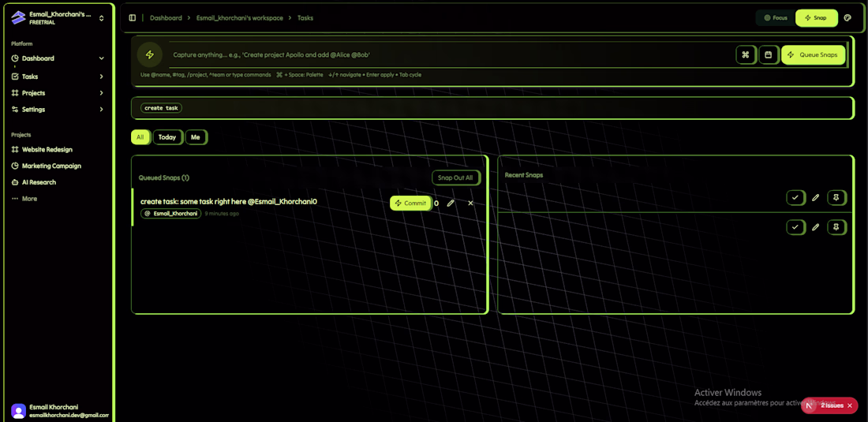Click the Marketing Campaign project icon
Viewport: 868px width, 422px height.
[x=15, y=166]
